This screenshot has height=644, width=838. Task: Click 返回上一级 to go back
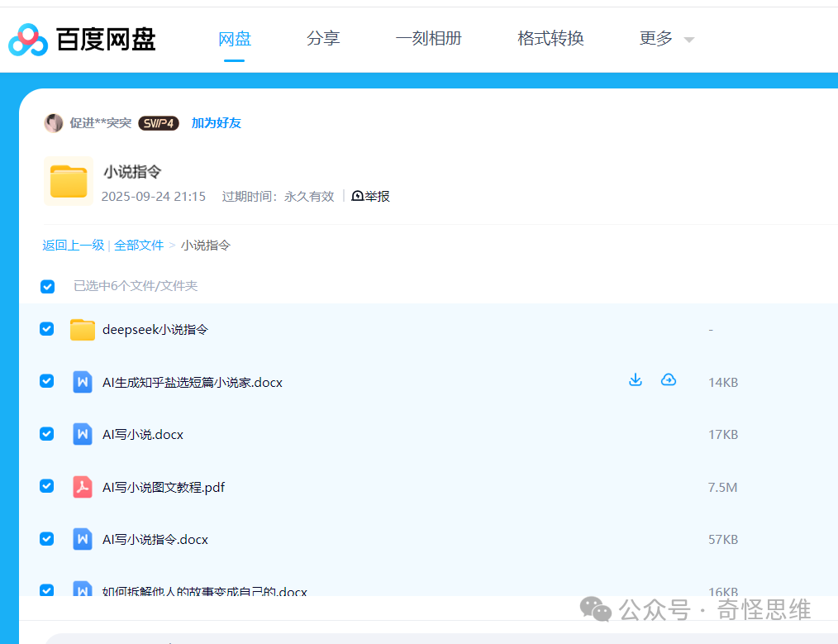[73, 245]
